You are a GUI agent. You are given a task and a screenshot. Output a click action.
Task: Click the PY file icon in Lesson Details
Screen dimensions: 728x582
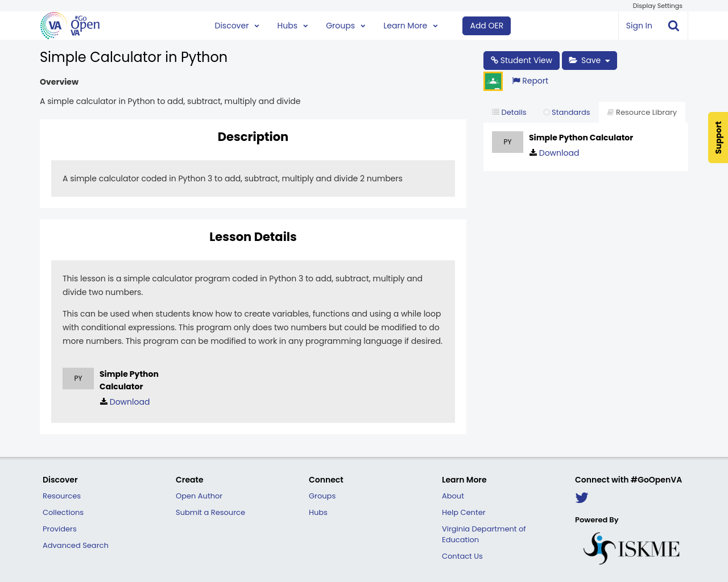pyautogui.click(x=78, y=379)
